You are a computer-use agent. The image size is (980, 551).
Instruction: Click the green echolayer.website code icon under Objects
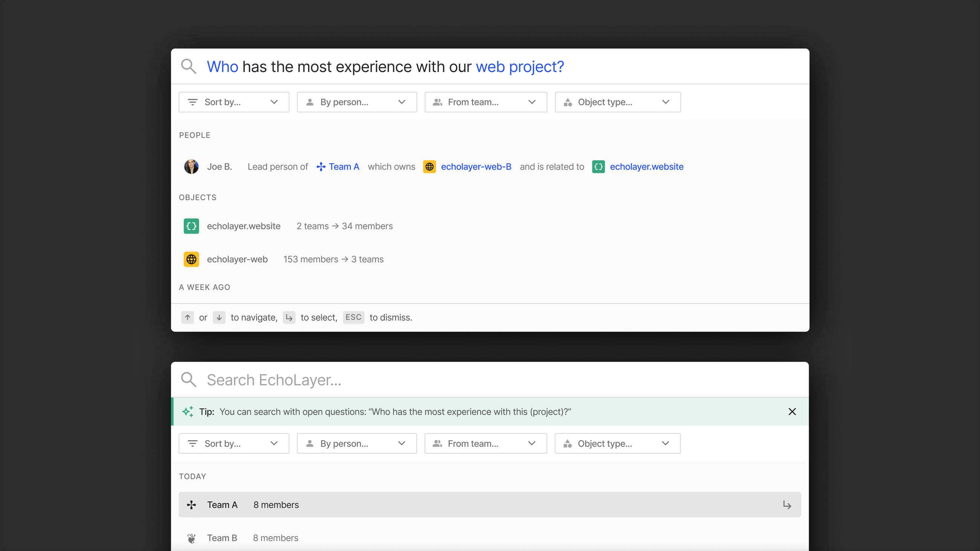pos(191,226)
